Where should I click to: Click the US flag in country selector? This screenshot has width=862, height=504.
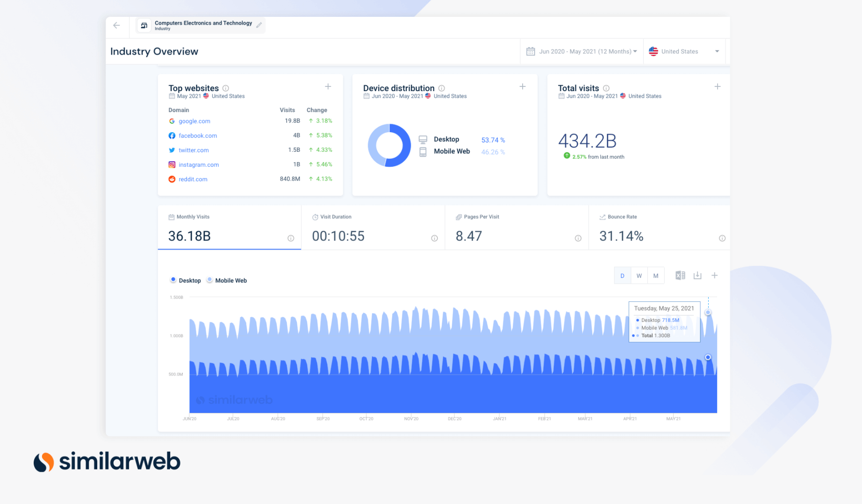pos(654,51)
